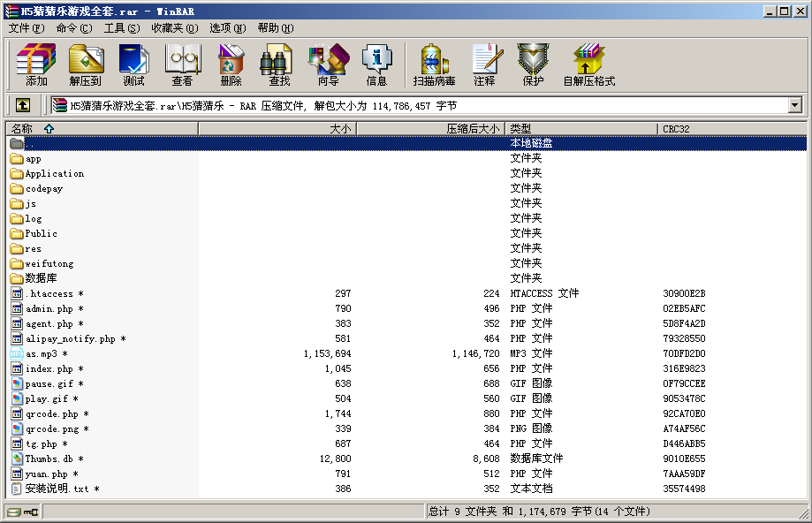Image resolution: width=812 pixels, height=523 pixels.
Task: Click the 自解压格式 (SFX) toolbar icon
Action: tap(588, 65)
